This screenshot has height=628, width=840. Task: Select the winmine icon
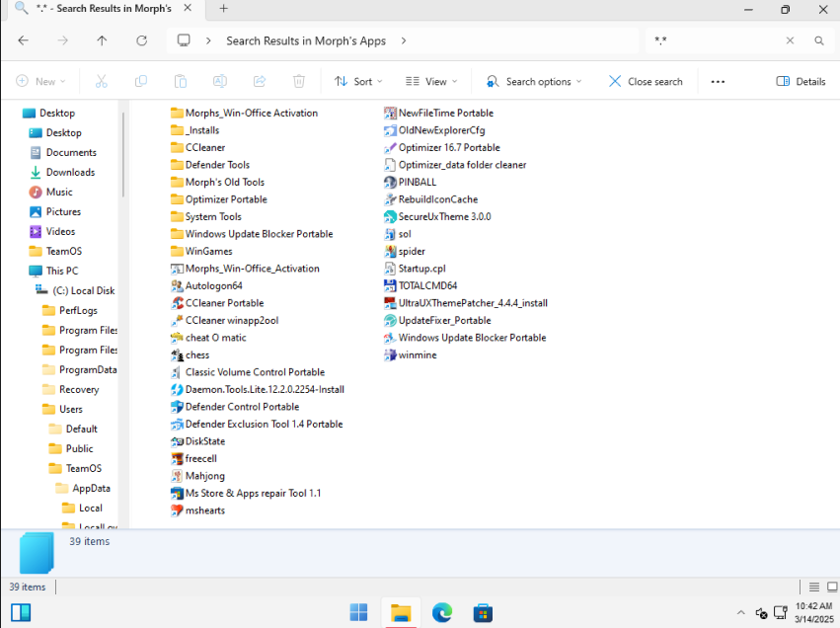[x=390, y=355]
